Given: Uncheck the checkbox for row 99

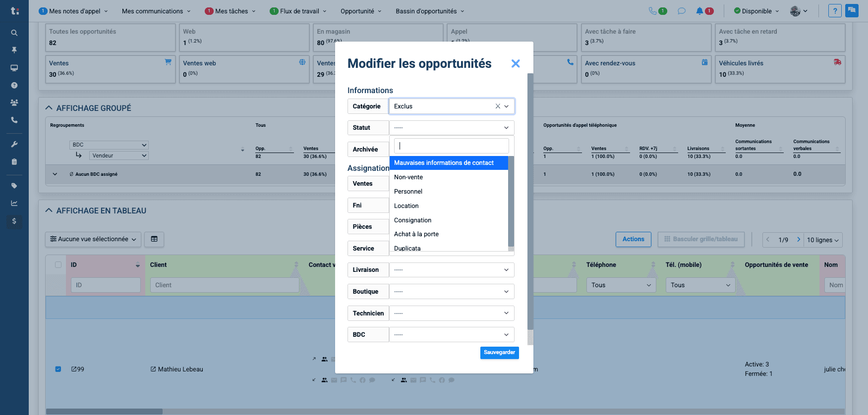Looking at the screenshot, I should pyautogui.click(x=58, y=369).
